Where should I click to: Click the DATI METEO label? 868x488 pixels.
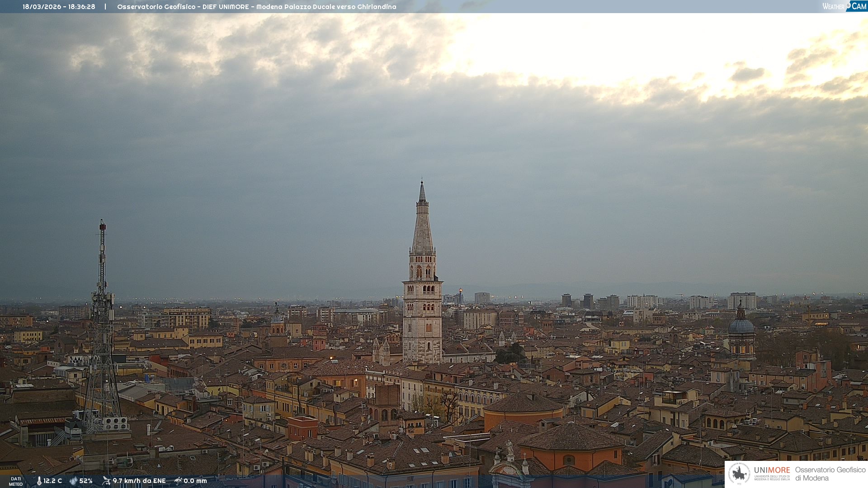tap(16, 481)
